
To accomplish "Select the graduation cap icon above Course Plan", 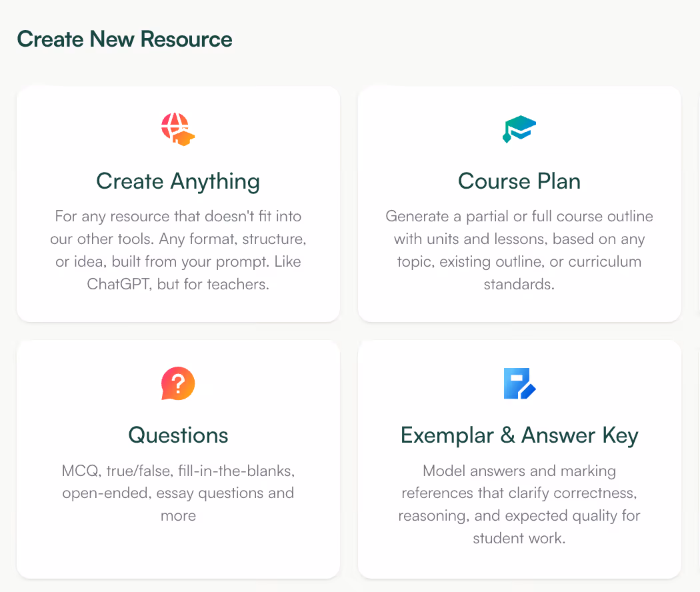I will coord(519,129).
